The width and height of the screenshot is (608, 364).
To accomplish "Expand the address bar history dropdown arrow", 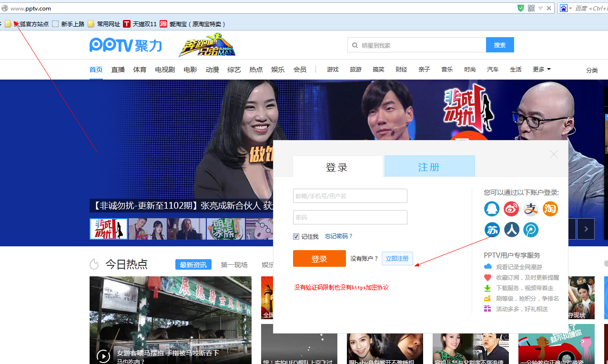I will coord(541,8).
